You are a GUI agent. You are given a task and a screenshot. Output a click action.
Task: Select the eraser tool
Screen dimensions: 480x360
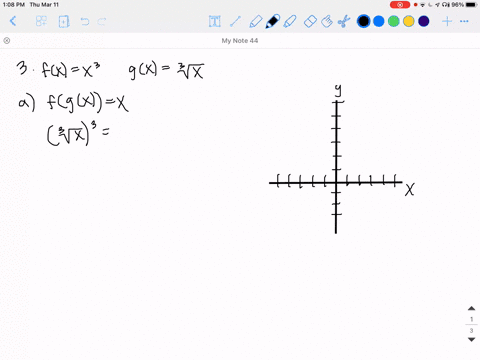(x=310, y=22)
